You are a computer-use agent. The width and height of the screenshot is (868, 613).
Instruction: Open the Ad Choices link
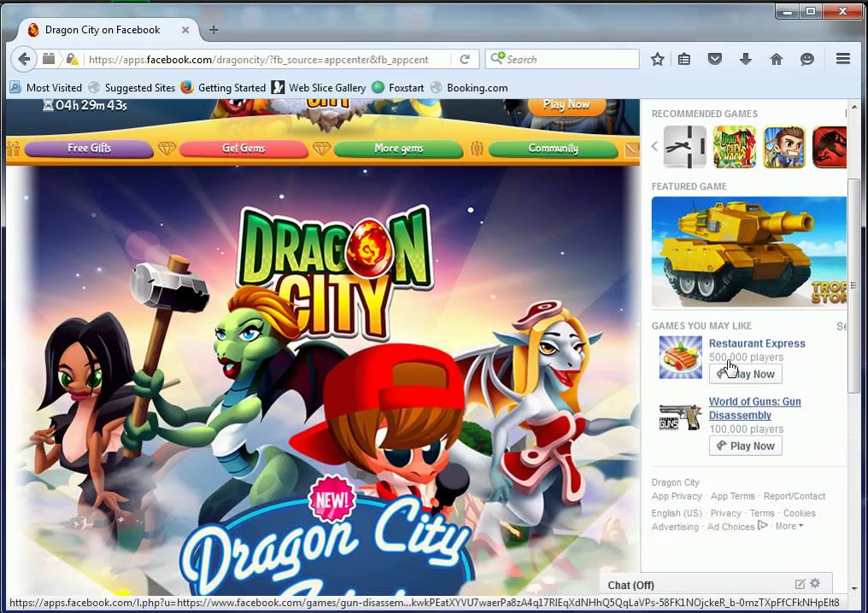(x=736, y=526)
